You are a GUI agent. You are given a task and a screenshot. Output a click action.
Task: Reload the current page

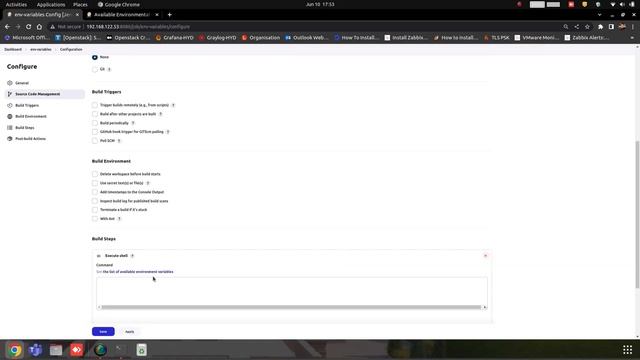29,27
